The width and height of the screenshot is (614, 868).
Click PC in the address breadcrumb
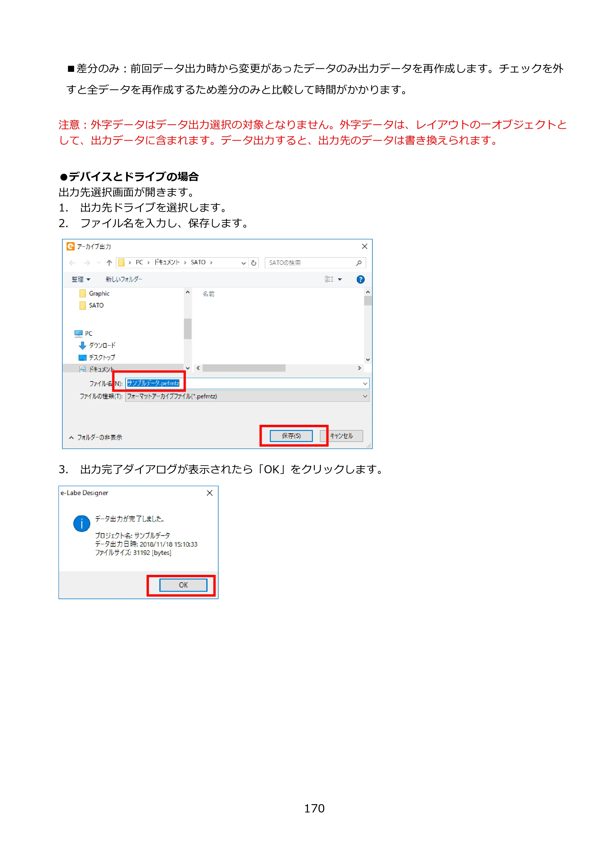(139, 262)
